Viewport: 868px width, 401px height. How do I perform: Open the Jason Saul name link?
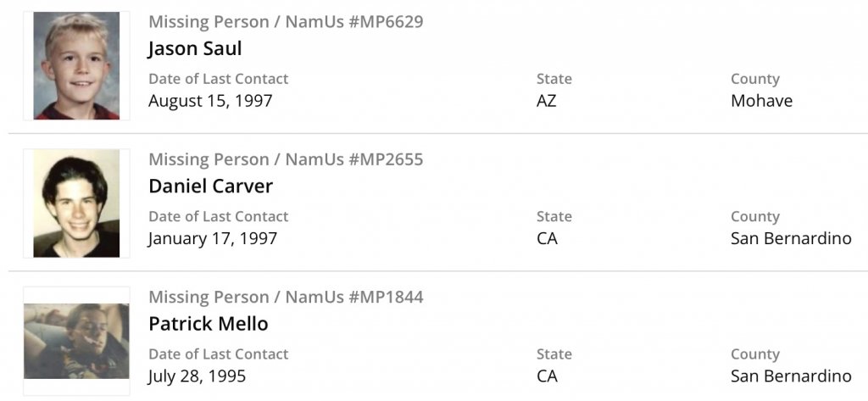[195, 48]
